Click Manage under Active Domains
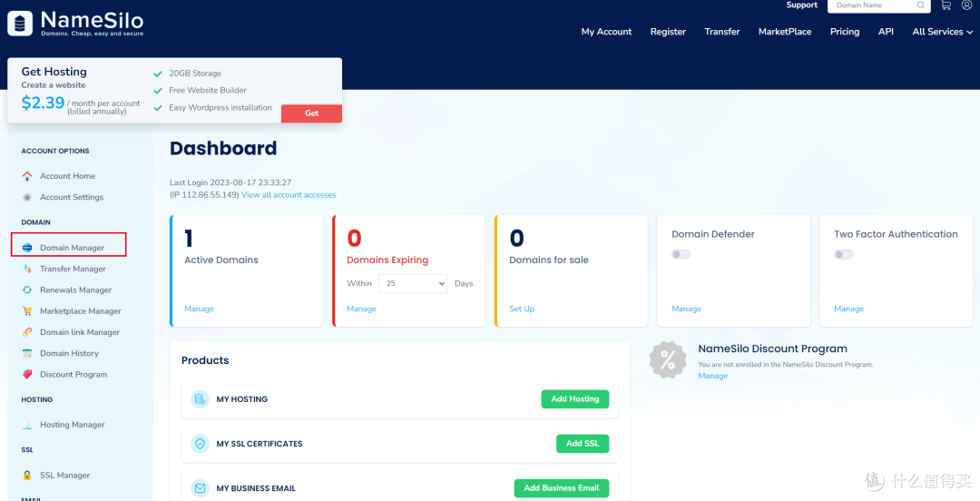The width and height of the screenshot is (980, 501). (199, 309)
